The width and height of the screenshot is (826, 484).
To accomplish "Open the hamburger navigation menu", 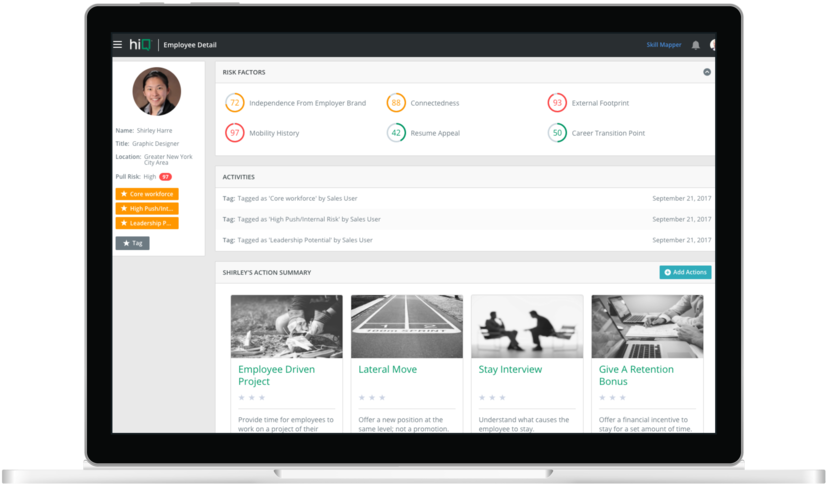I will pos(118,45).
